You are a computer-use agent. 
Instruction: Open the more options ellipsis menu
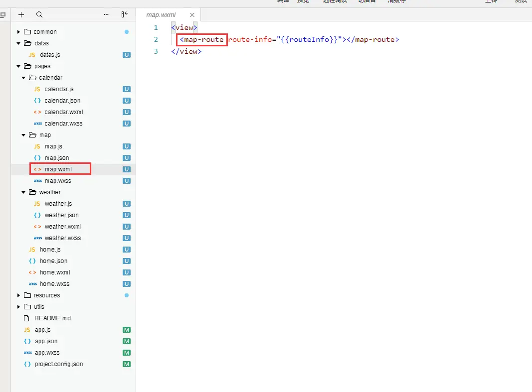(106, 14)
